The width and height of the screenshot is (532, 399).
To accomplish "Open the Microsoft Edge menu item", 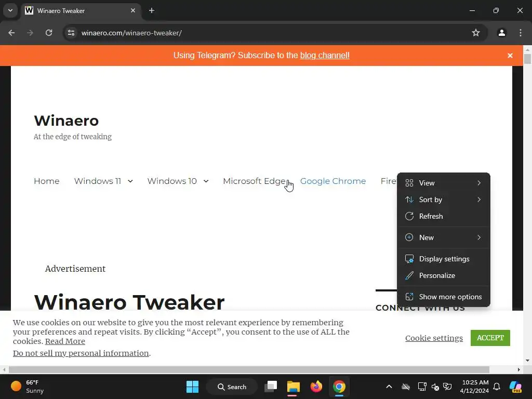I will pos(254,181).
